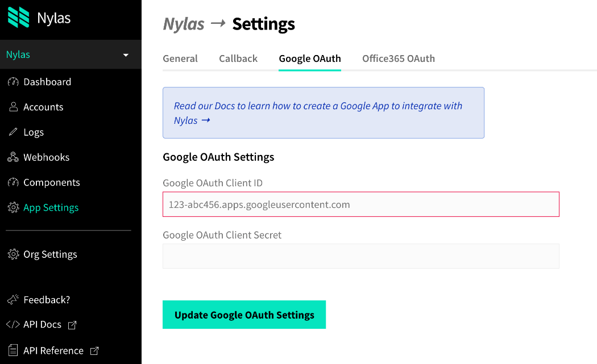Select the App Settings gear icon

click(x=13, y=207)
